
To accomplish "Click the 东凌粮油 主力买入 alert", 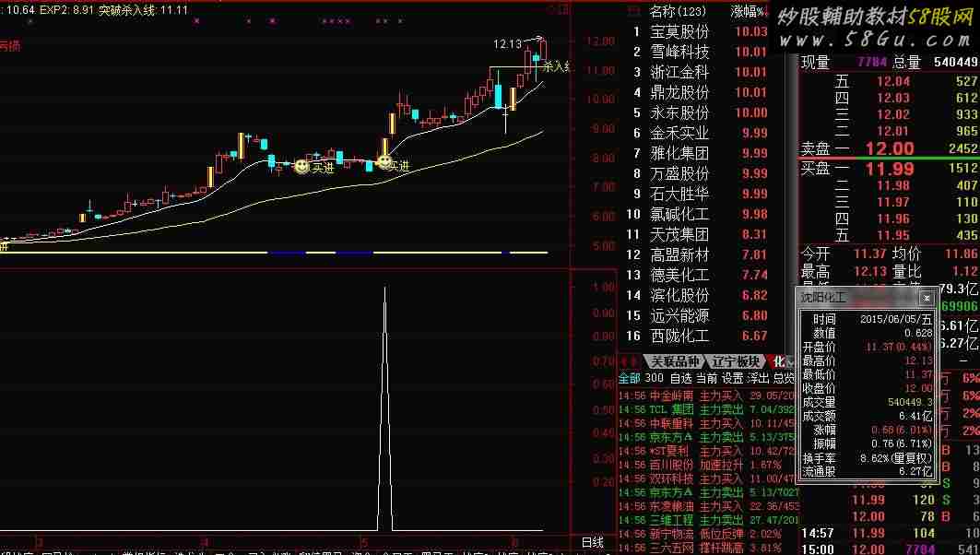I will click(708, 505).
